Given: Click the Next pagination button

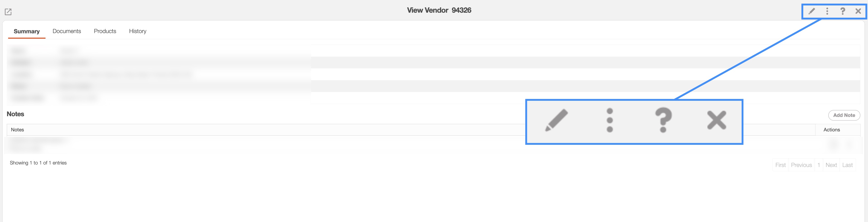Looking at the screenshot, I should pyautogui.click(x=831, y=165).
